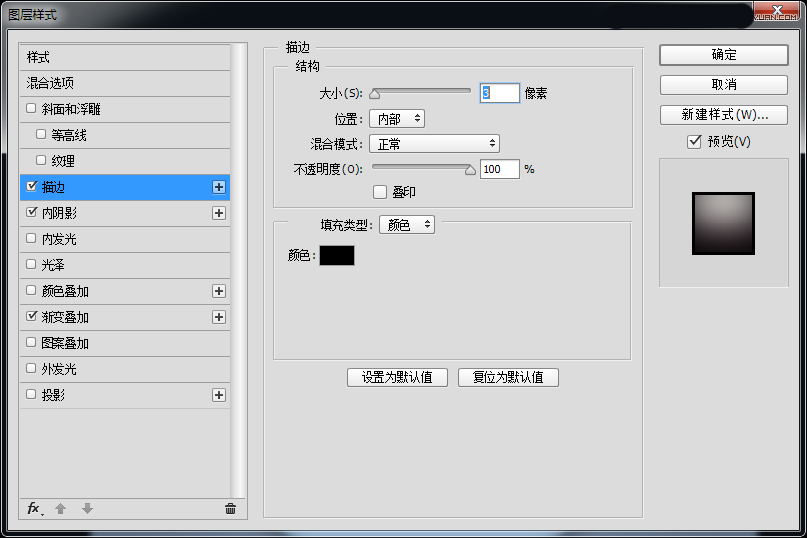807x538 pixels.
Task: Toggle the 叠印 checkbox
Action: [x=379, y=192]
